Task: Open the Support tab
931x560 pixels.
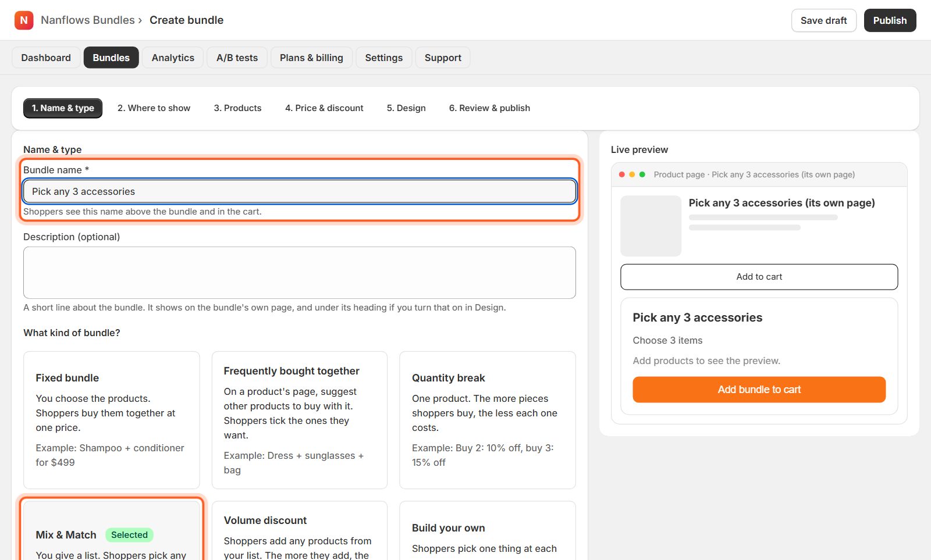Action: 443,58
